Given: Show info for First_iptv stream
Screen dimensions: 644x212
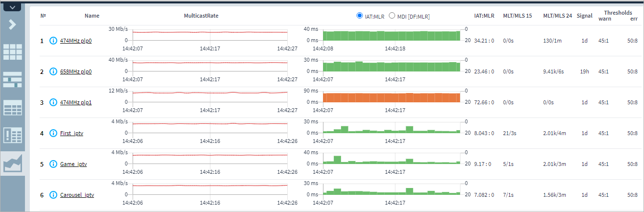Looking at the screenshot, I should pyautogui.click(x=53, y=133).
